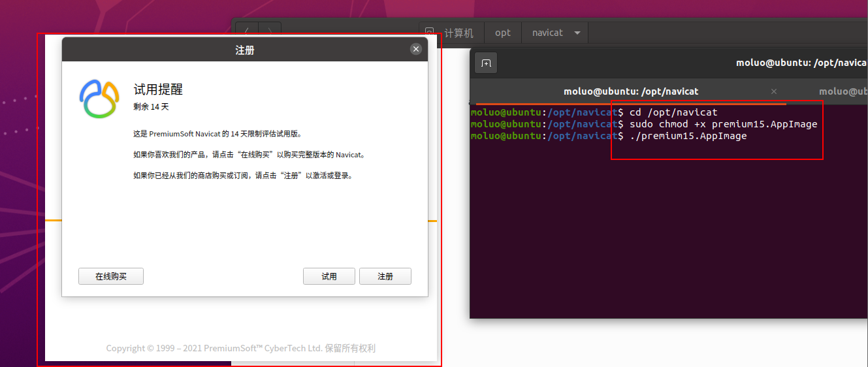868x367 pixels.
Task: Click the 剩余 14 天 remaining days text
Action: coord(151,106)
